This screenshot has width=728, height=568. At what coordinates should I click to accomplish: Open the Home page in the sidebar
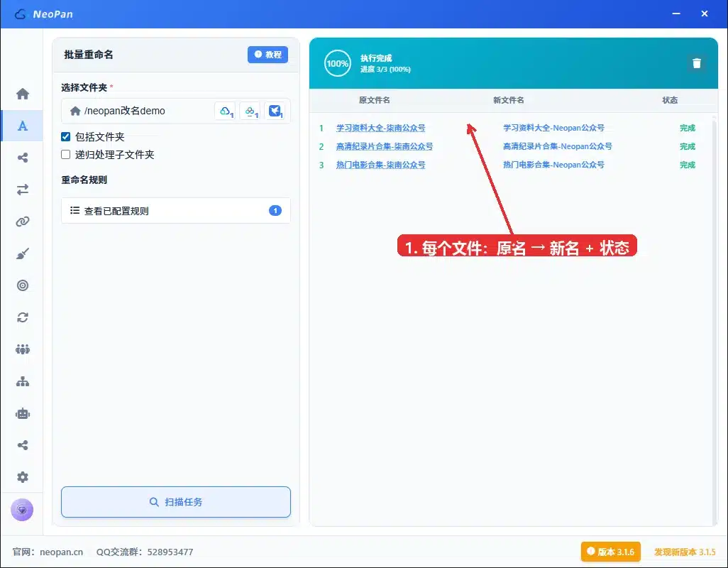click(22, 94)
